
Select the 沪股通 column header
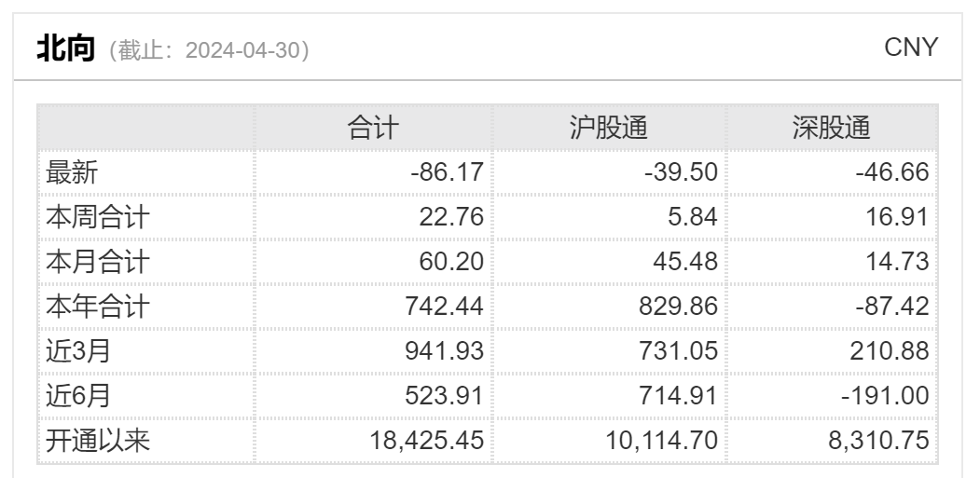608,128
